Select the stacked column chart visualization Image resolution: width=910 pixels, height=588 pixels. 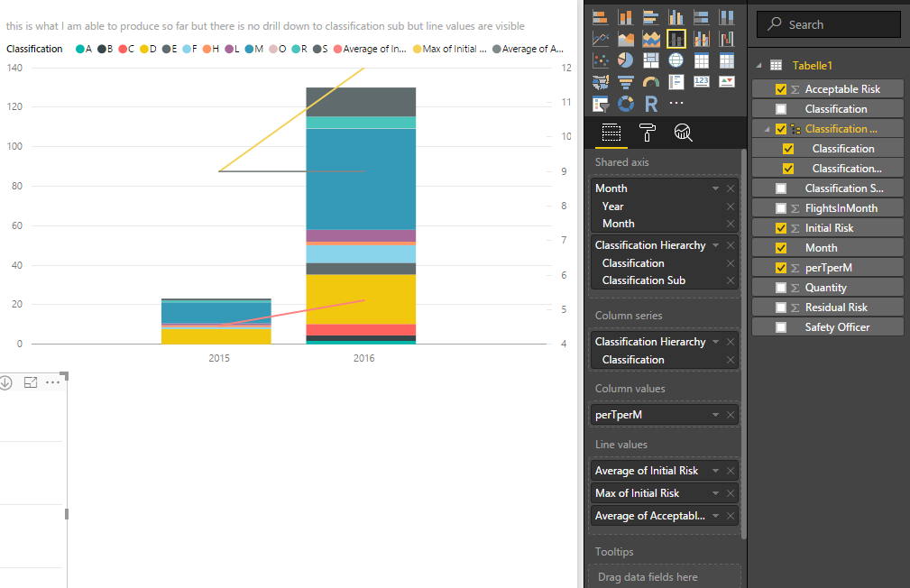click(626, 17)
